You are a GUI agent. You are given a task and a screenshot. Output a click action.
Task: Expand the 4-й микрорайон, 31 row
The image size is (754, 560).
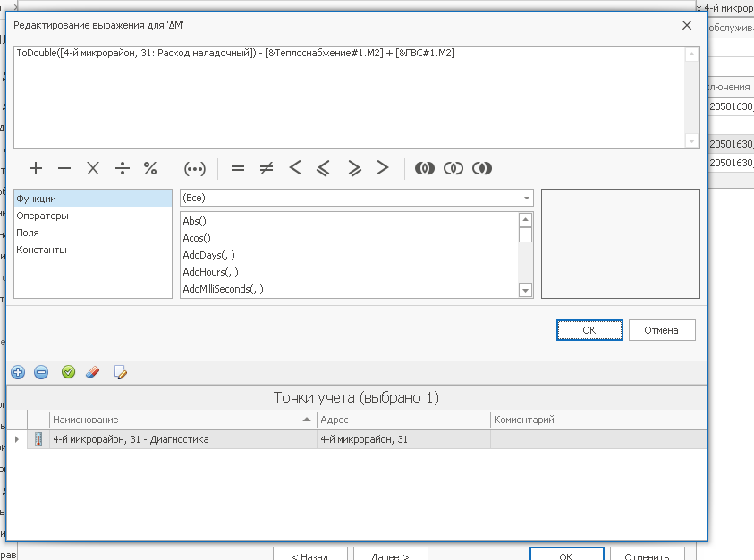(17, 439)
